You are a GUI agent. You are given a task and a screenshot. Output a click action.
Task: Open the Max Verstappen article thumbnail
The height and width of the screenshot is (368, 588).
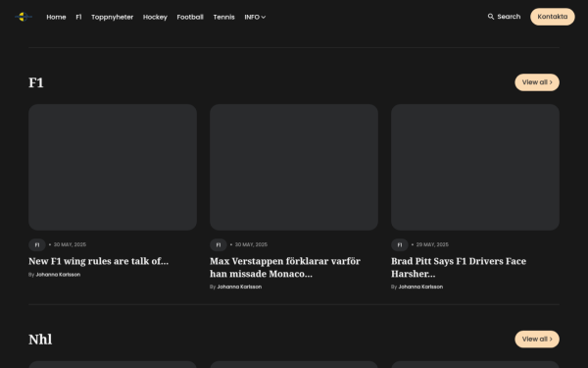coord(294,167)
